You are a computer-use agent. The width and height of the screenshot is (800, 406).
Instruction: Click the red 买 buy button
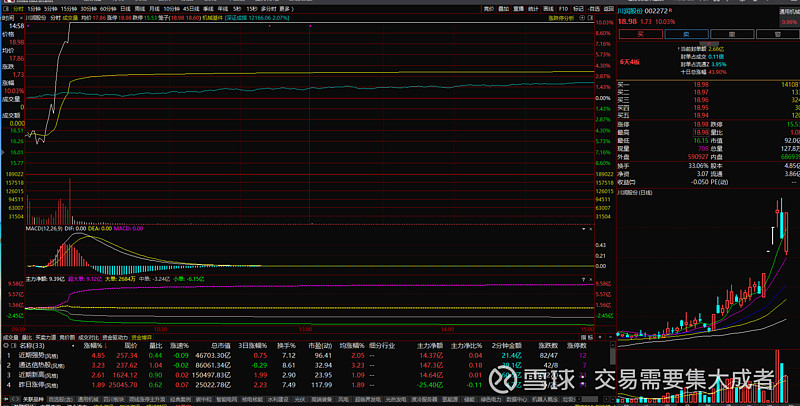point(640,34)
